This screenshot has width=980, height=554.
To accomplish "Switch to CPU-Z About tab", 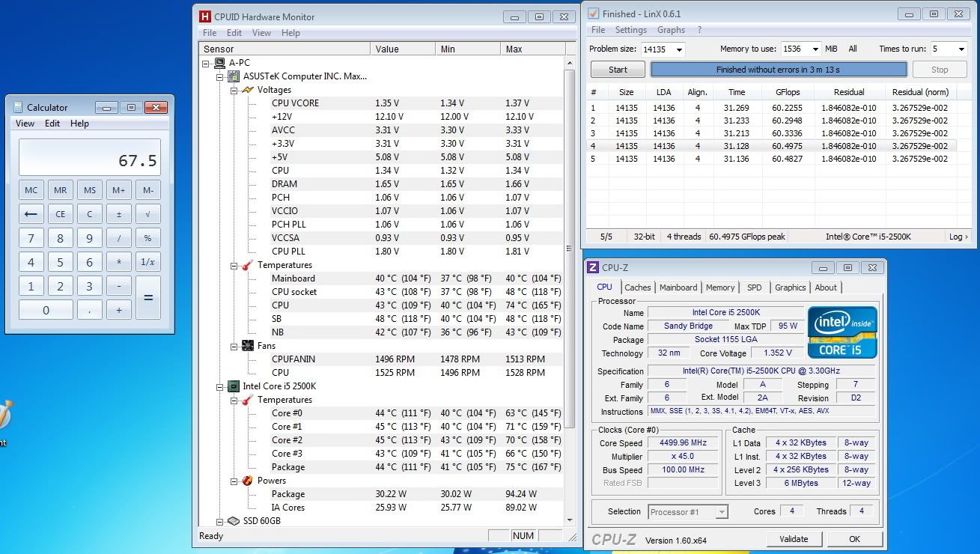I will (826, 287).
